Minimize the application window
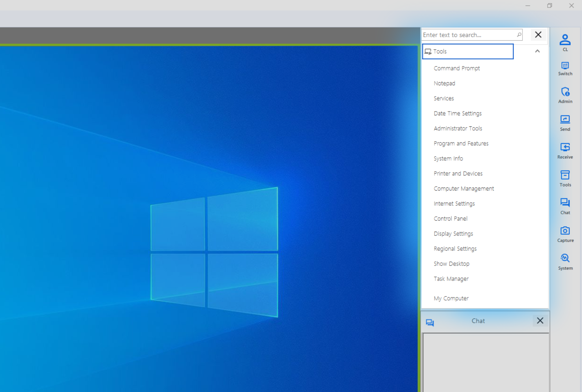The height and width of the screenshot is (392, 582). 528,5
